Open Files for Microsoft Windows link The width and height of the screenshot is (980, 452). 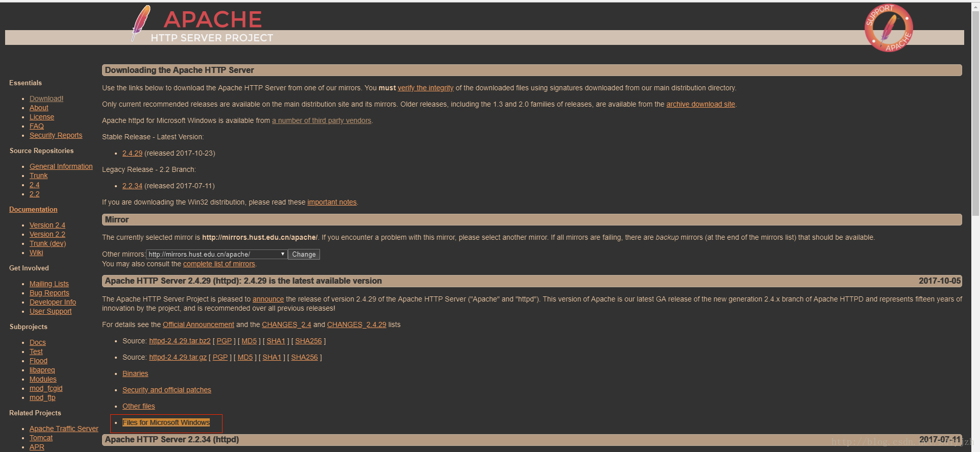[x=166, y=422]
